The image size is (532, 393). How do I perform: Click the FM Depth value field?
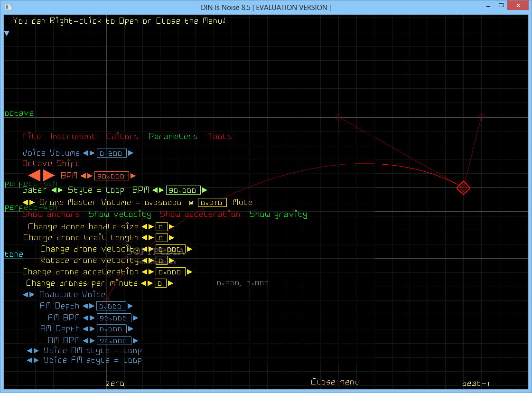tap(111, 306)
